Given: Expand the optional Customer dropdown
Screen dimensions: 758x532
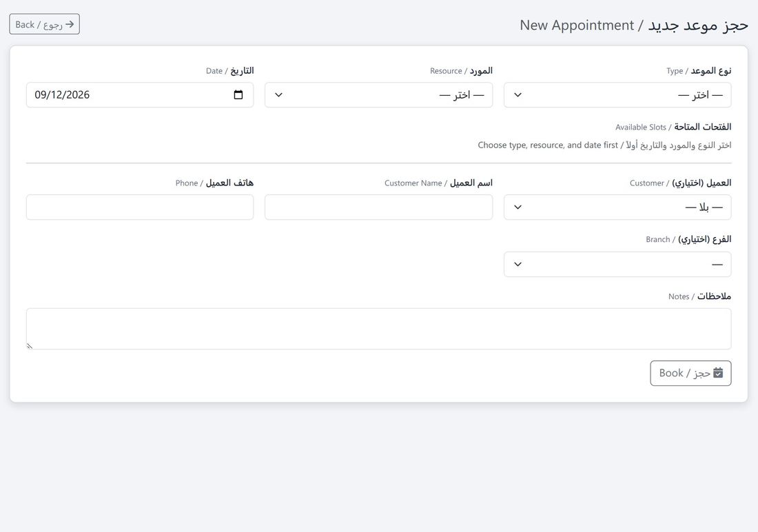Looking at the screenshot, I should point(617,207).
